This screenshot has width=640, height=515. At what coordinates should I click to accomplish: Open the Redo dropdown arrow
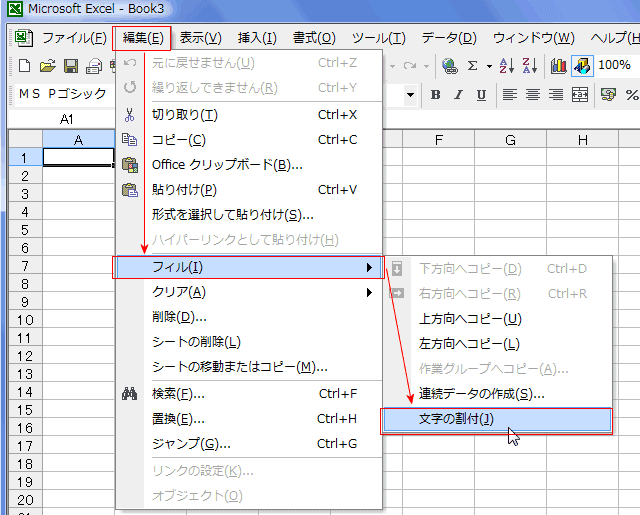[x=426, y=66]
